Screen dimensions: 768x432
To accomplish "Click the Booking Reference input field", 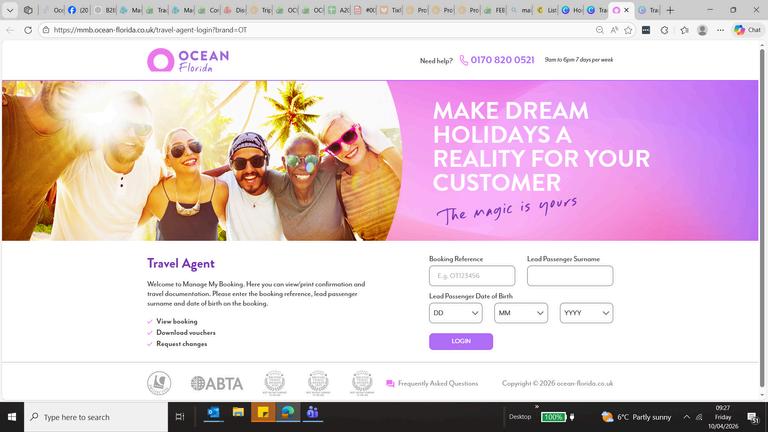I will [472, 276].
